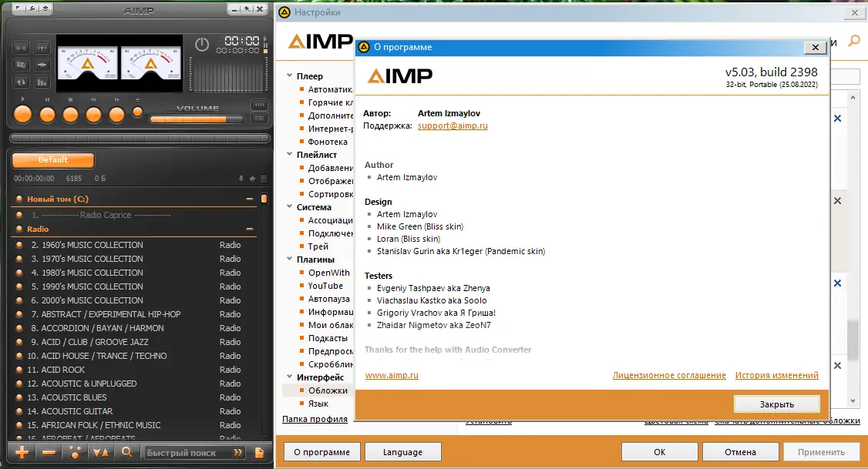
Task: Open 'История изменений' link
Action: (x=777, y=375)
